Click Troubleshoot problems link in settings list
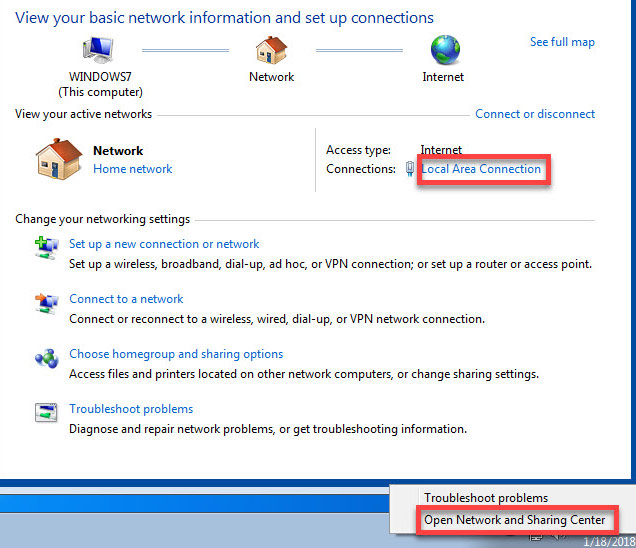 point(131,409)
